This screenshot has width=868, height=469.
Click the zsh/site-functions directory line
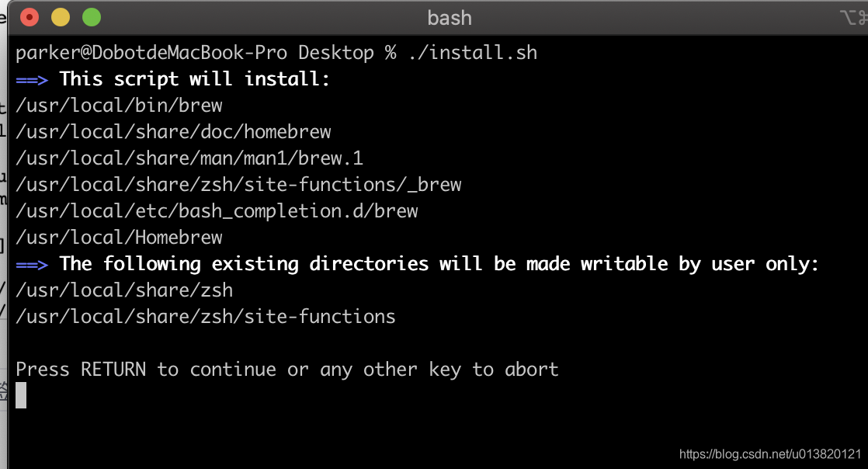pos(206,316)
